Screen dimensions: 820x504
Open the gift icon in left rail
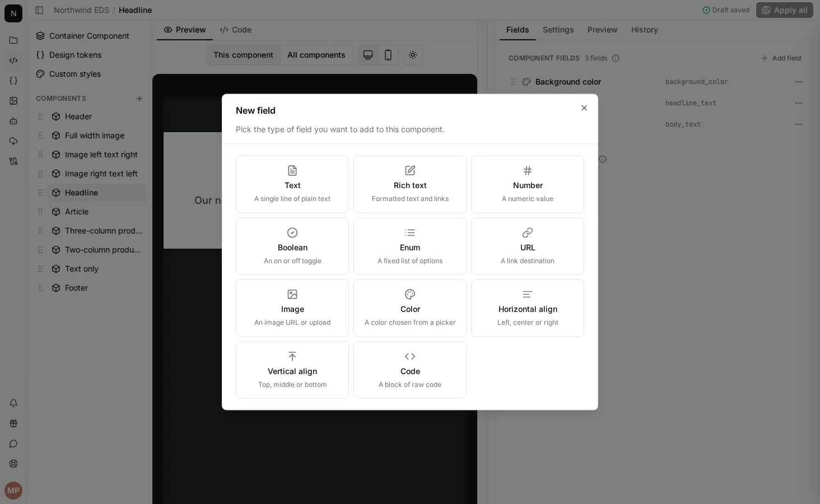click(13, 423)
